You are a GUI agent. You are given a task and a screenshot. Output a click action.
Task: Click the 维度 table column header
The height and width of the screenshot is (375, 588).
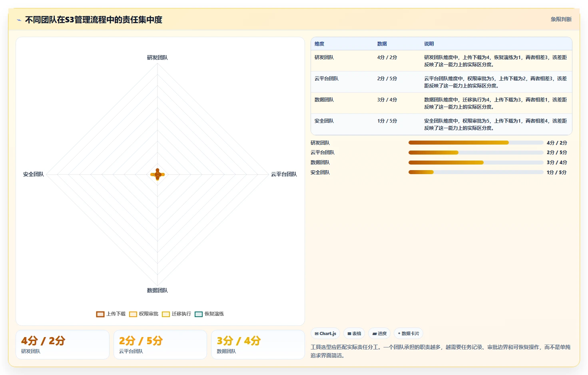319,44
